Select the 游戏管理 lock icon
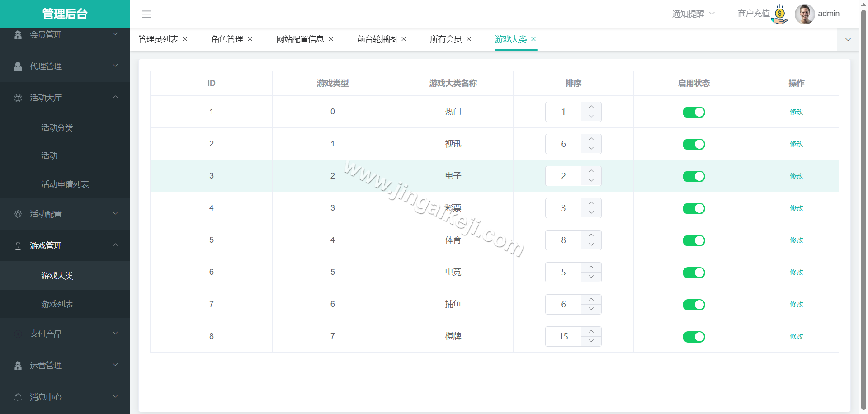Image resolution: width=868 pixels, height=414 pixels. pyautogui.click(x=18, y=245)
